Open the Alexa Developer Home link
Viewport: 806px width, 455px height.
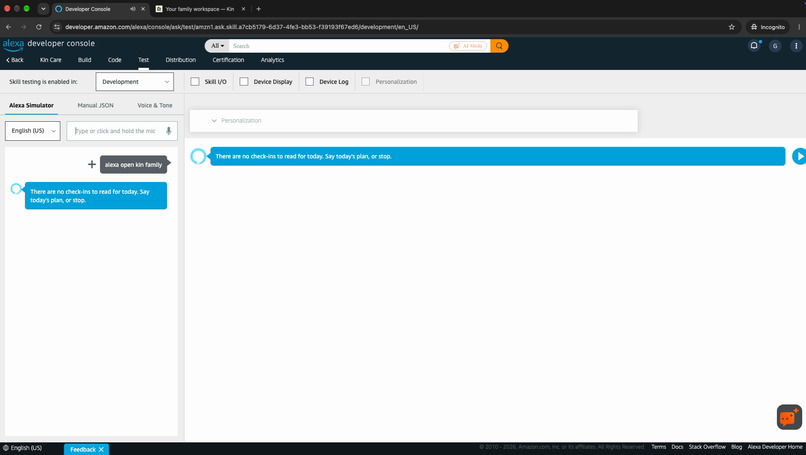coord(775,447)
